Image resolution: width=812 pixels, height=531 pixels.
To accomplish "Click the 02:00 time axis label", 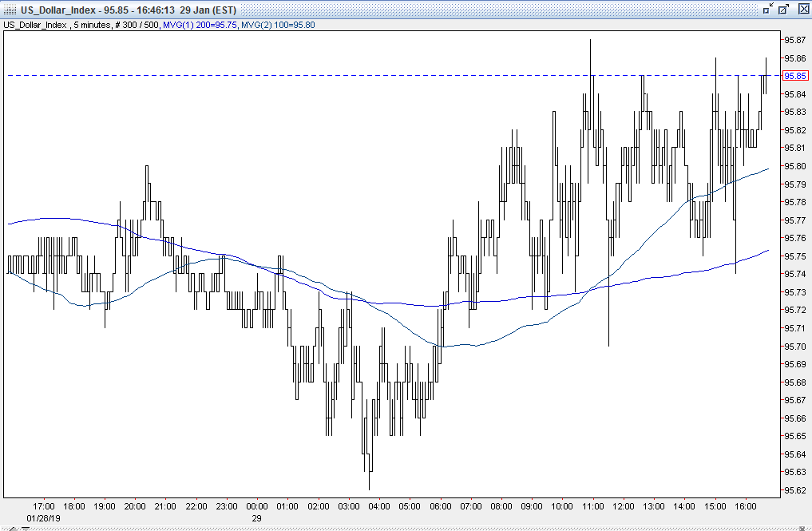I will [319, 506].
